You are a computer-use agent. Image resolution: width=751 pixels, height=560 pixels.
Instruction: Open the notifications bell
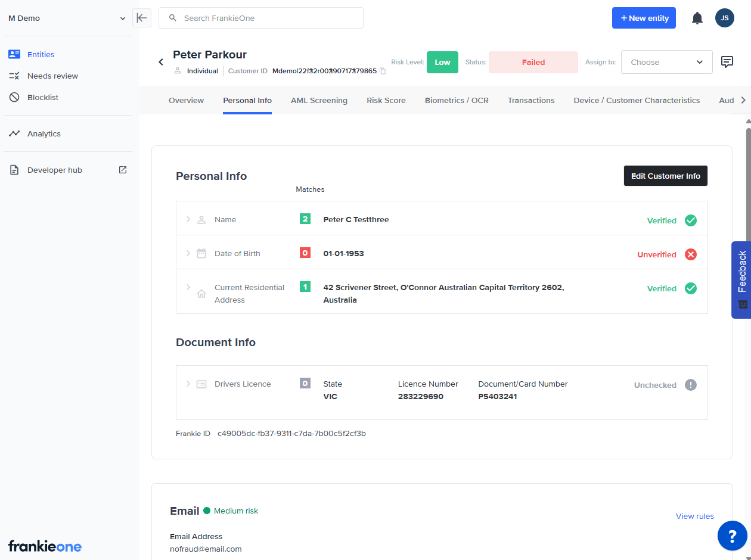coord(697,18)
